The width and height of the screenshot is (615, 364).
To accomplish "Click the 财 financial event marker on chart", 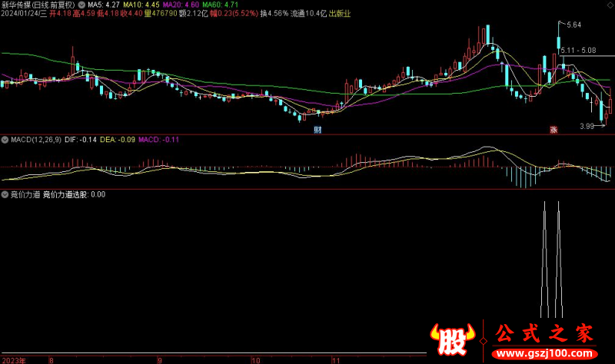I will click(x=317, y=131).
